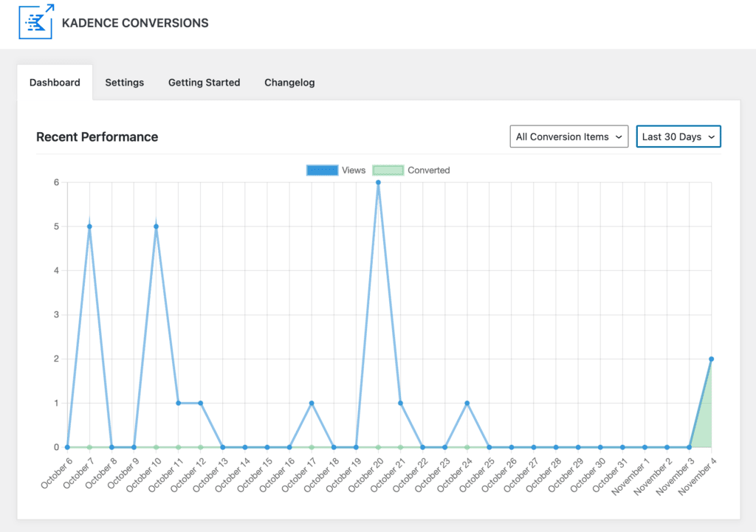
Task: Select the November 4 data point
Action: tap(711, 359)
